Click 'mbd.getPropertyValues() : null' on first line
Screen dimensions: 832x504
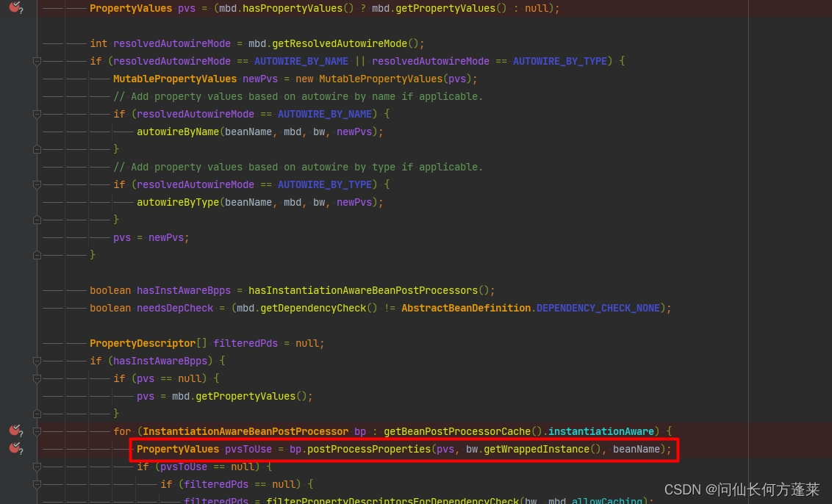[x=459, y=9]
